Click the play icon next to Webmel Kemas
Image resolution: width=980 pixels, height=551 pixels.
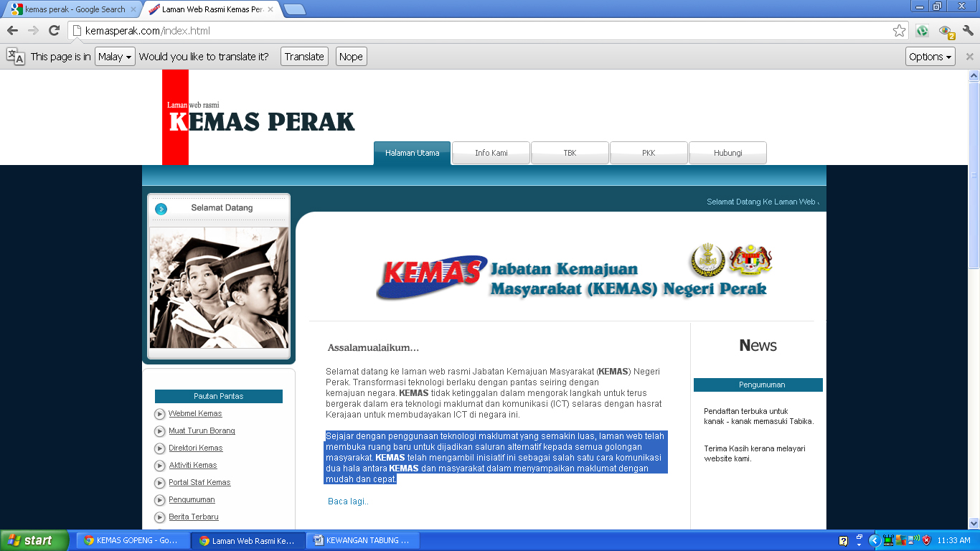[x=159, y=413]
